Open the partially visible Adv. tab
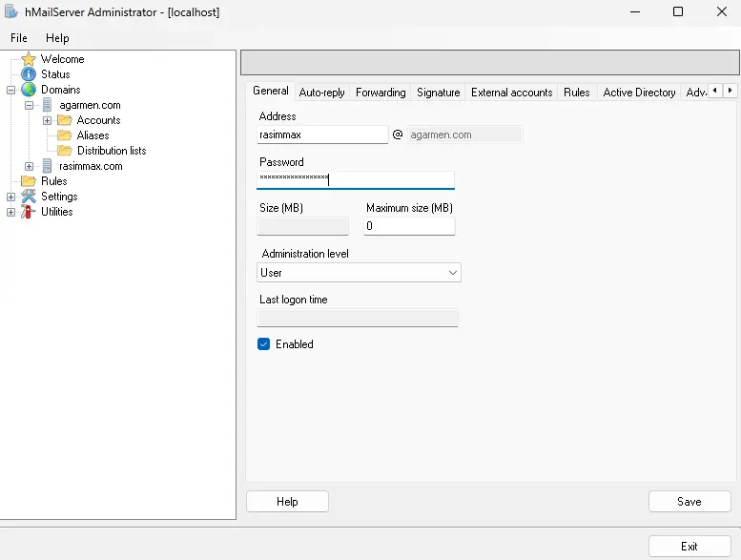This screenshot has height=560, width=741. [695, 93]
